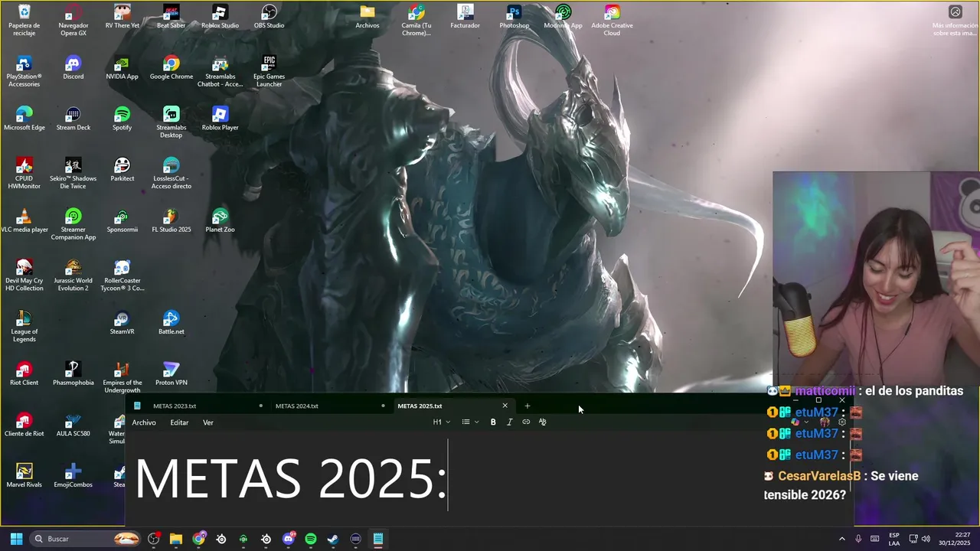980x551 pixels.
Task: Open the Windows Start menu
Action: [16, 539]
